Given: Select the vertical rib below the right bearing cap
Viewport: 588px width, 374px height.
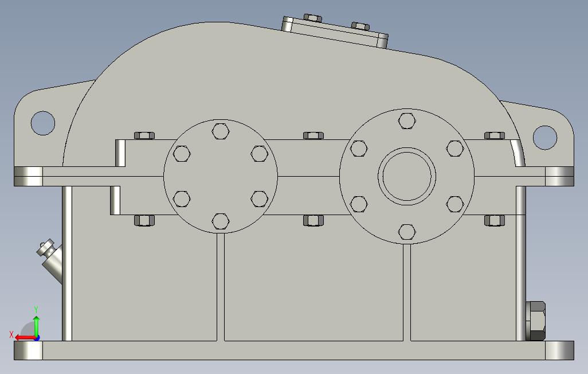Looking at the screenshot, I should click(x=407, y=292).
